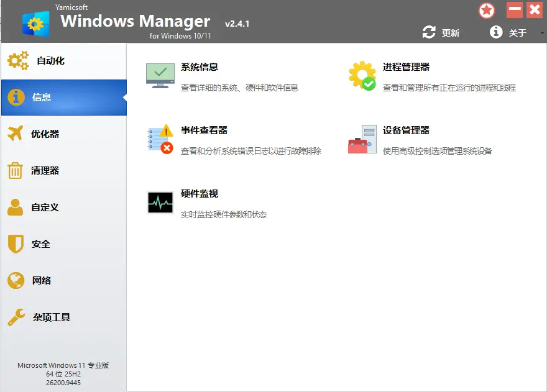Screen dimensions: 547x392
Task: Click the about info icon in header
Action: click(x=496, y=32)
